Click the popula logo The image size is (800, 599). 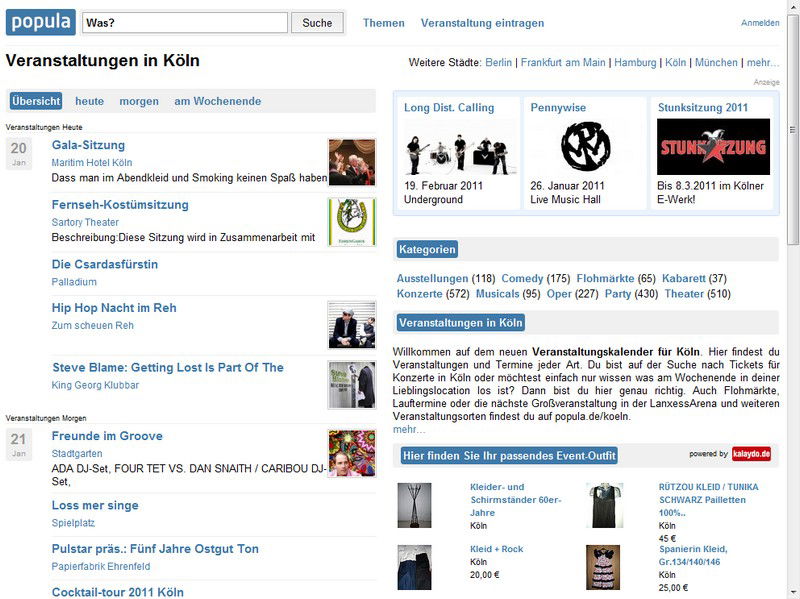(41, 22)
